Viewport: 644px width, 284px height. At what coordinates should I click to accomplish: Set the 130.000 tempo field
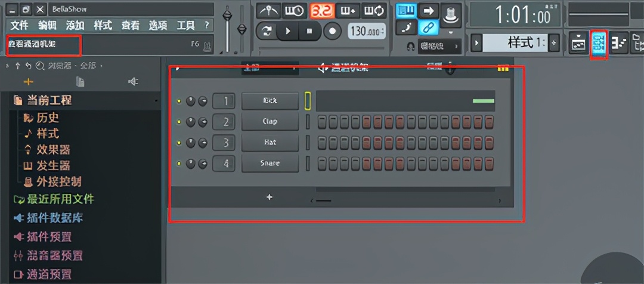point(366,31)
